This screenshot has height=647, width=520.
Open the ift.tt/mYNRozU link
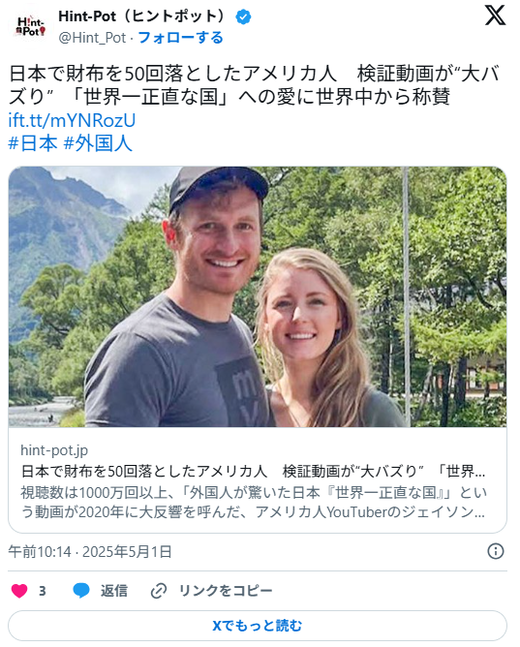tap(72, 120)
